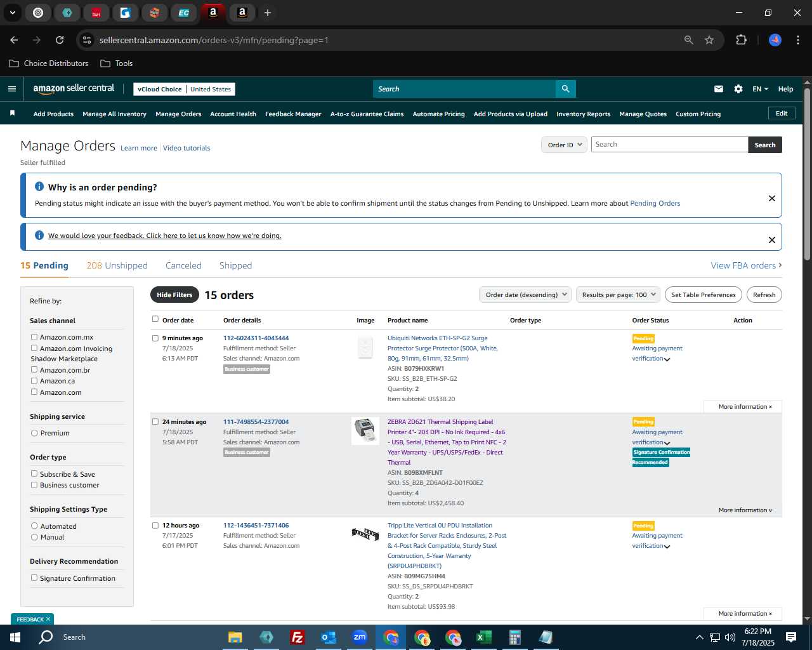
Task: Check the Subscribe & Save order type
Action: [34, 474]
